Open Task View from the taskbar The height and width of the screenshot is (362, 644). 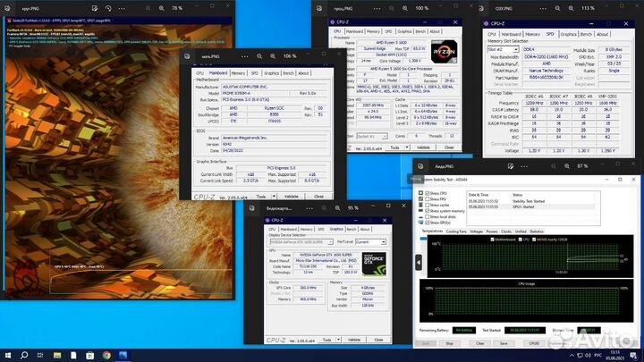[40, 355]
